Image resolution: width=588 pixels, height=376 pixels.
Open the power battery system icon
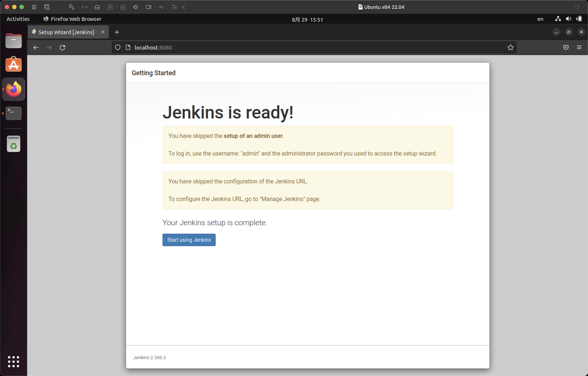click(579, 19)
